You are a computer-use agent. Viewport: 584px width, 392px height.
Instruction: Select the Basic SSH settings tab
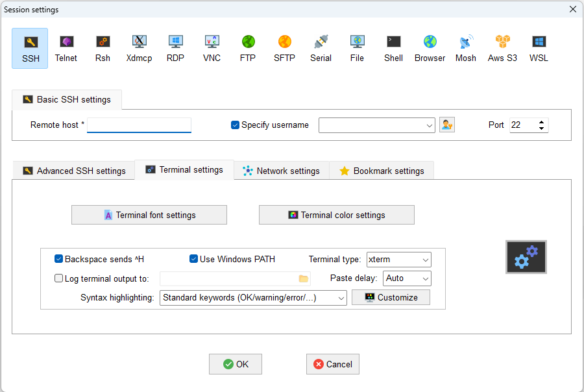[67, 99]
